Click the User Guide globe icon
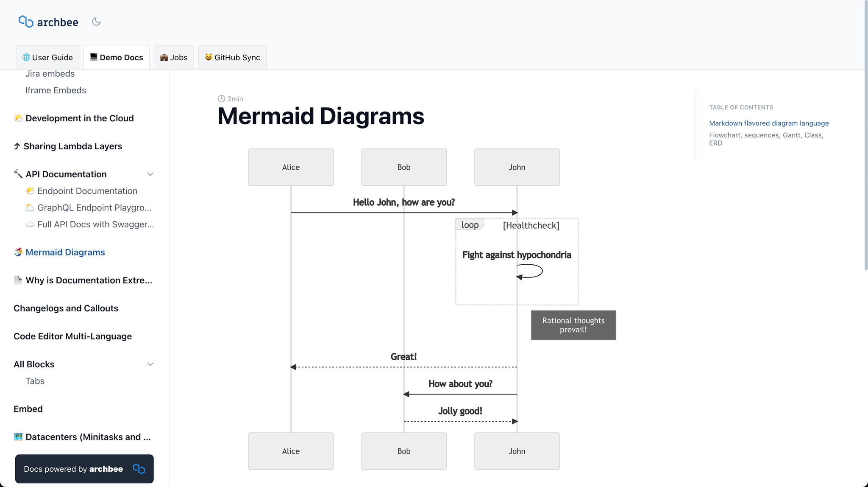The width and height of the screenshot is (868, 487). coord(26,57)
